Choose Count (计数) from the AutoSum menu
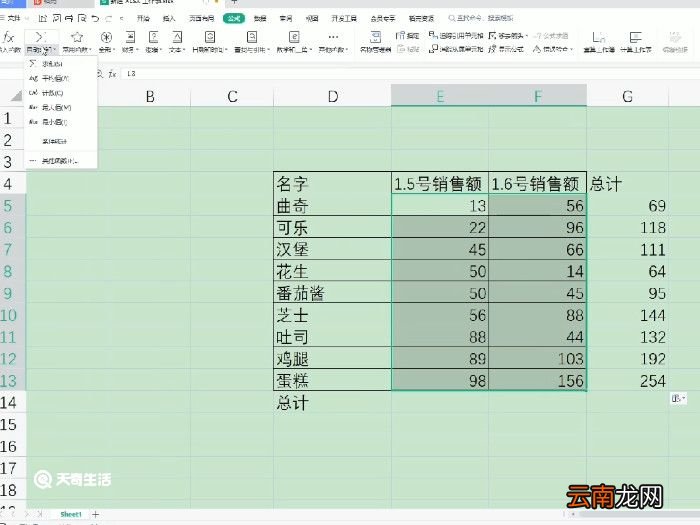 [61, 93]
